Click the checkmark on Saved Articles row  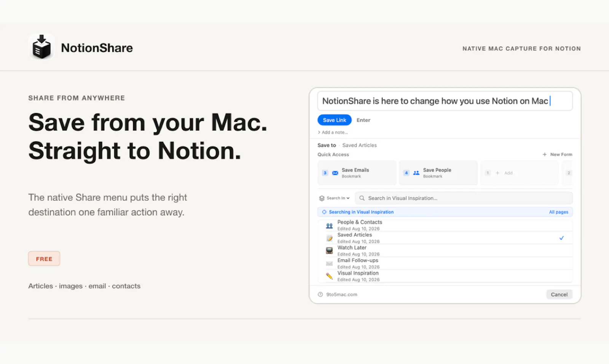click(561, 238)
